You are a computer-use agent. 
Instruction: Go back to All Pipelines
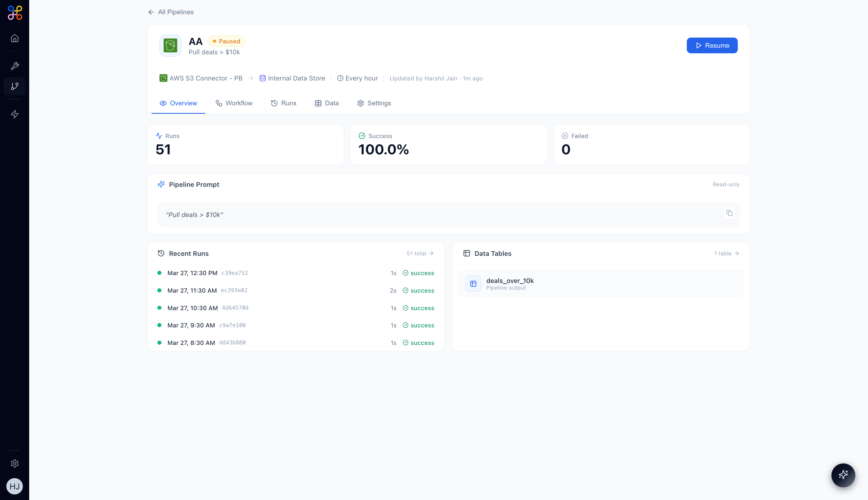click(x=171, y=12)
